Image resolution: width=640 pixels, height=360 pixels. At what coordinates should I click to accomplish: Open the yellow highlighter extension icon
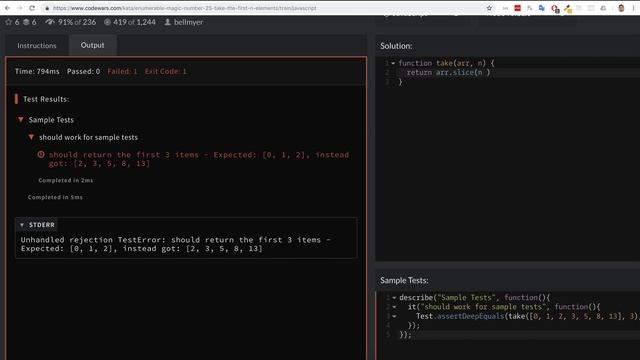[567, 8]
